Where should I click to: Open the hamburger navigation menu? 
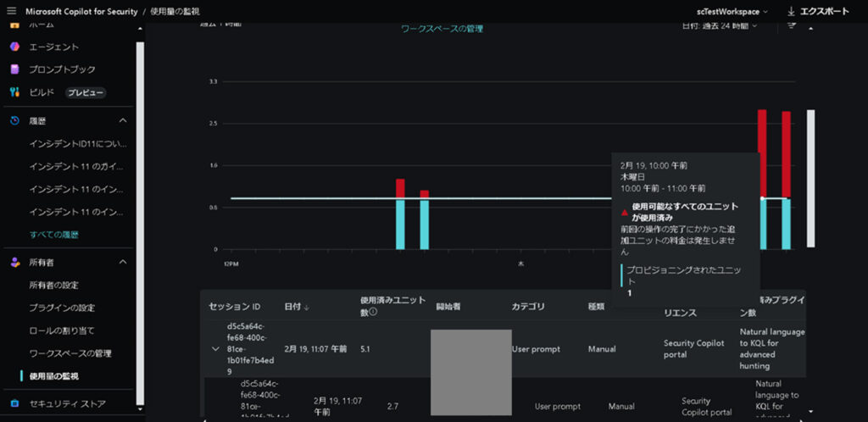[x=11, y=11]
